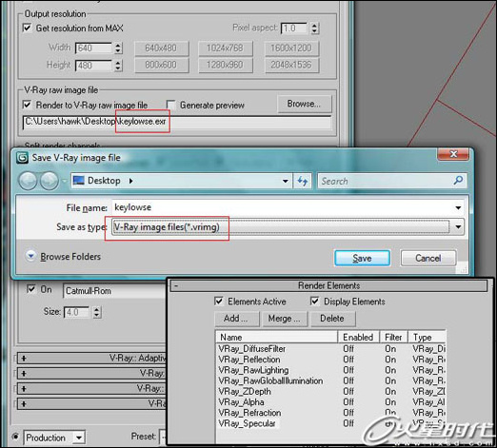Click the Width value field

pyautogui.click(x=93, y=49)
